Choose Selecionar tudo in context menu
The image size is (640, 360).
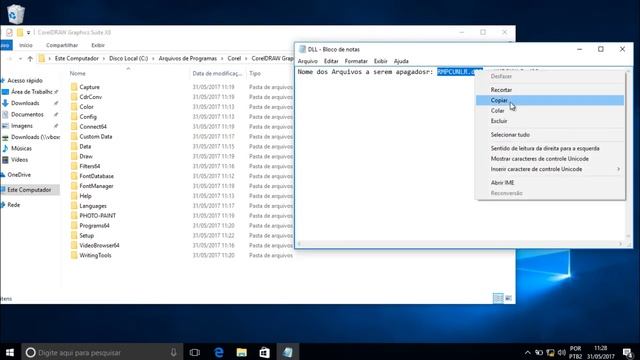[x=550, y=135]
